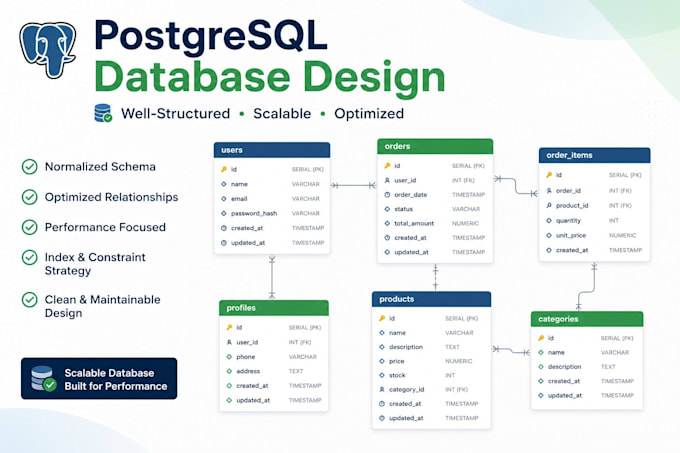Click the Database Design heading
Viewport: 680px width, 453px height.
270,77
